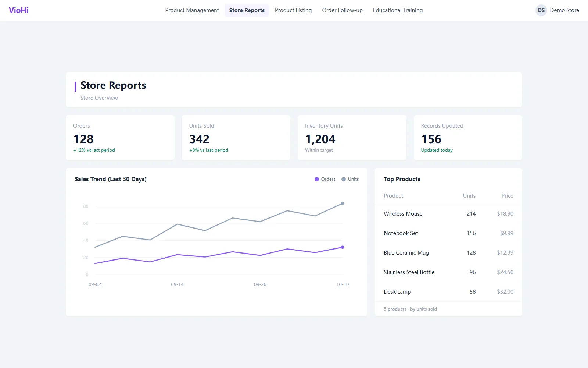Select the Desk Lamp row

pyautogui.click(x=448, y=292)
